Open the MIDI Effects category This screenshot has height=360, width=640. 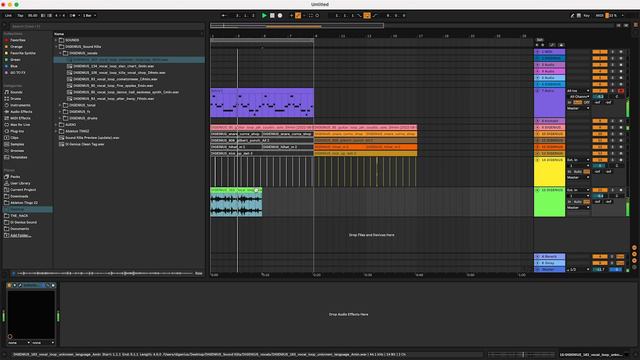pyautogui.click(x=20, y=118)
